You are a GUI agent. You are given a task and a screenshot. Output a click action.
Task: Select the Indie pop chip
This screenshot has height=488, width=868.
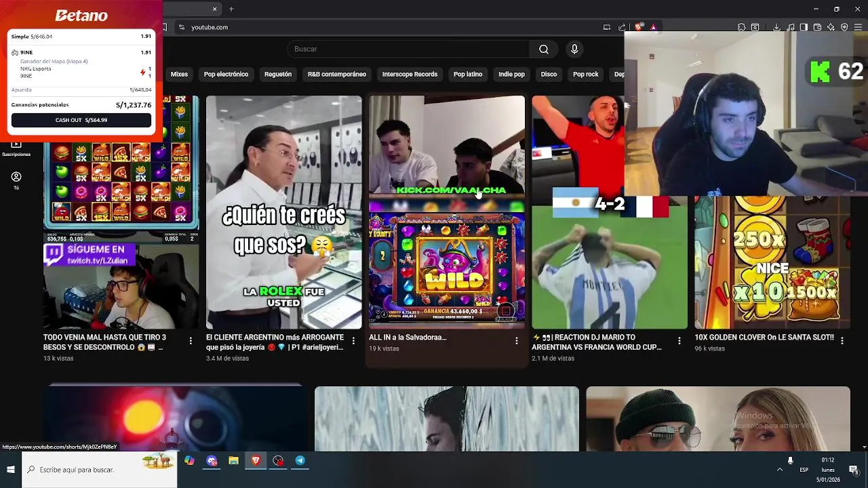tap(511, 74)
